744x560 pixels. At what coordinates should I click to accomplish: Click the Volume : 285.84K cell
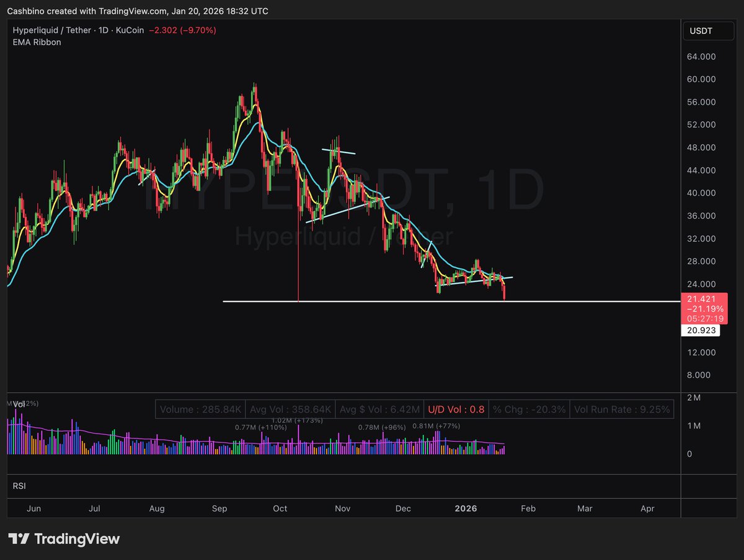[x=201, y=409]
